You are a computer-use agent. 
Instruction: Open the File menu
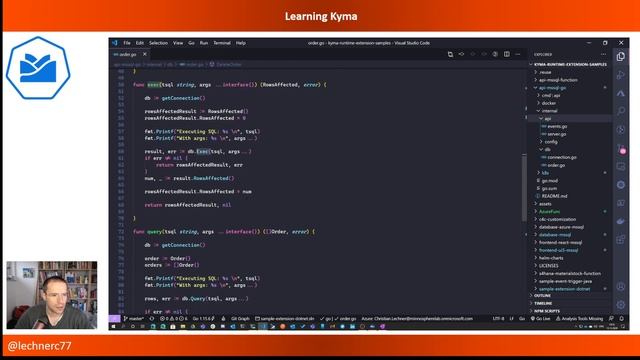coord(127,43)
